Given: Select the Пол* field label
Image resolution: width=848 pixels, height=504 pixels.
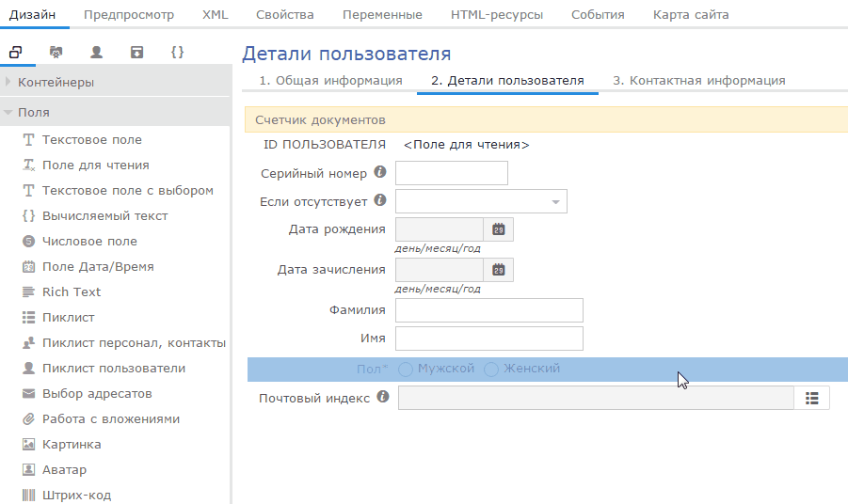Looking at the screenshot, I should [x=372, y=370].
